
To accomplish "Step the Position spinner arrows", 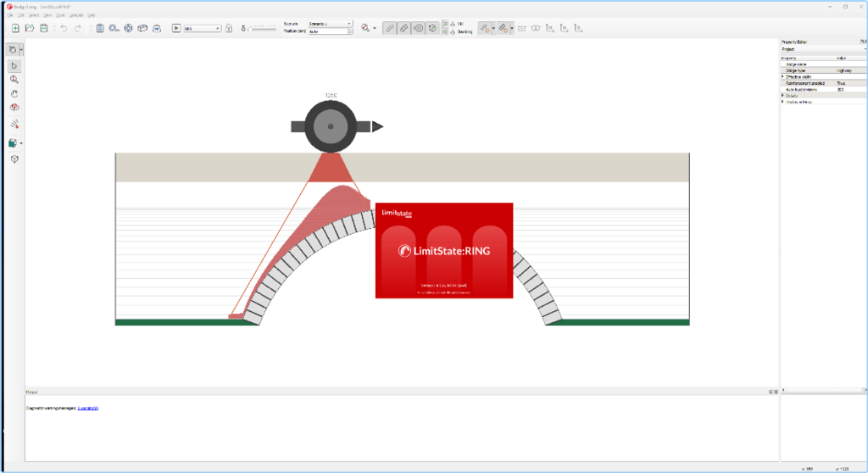I will pos(350,31).
